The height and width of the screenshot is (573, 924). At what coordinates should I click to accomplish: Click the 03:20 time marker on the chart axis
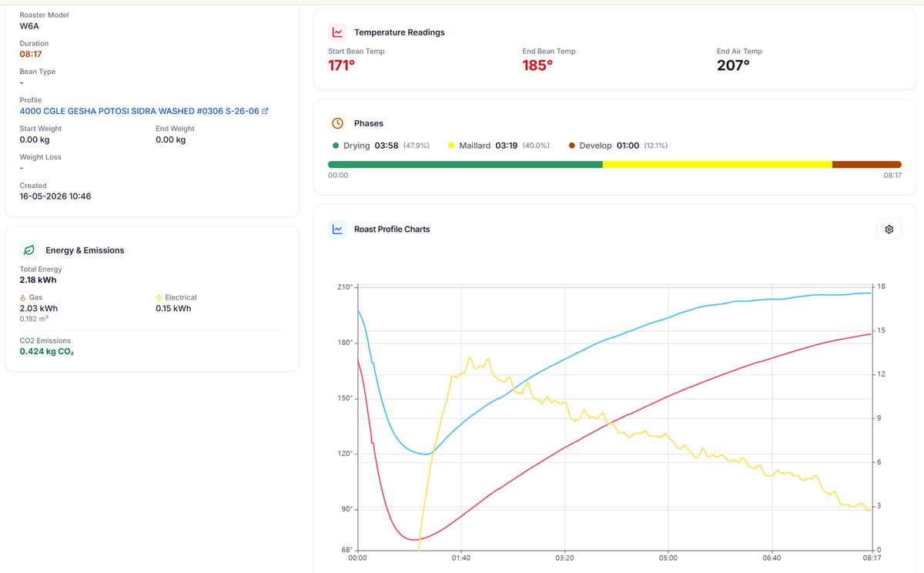564,558
